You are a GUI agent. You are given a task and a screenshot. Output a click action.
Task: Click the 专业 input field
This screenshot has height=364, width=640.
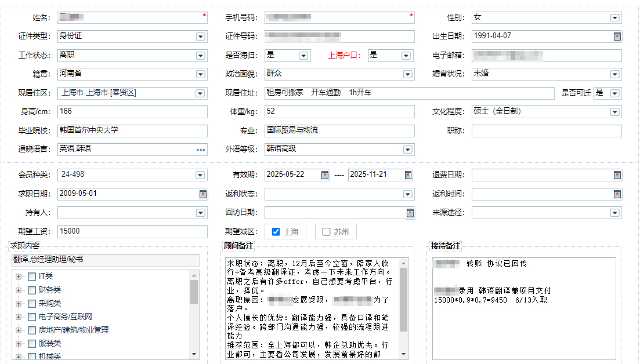pos(339,130)
